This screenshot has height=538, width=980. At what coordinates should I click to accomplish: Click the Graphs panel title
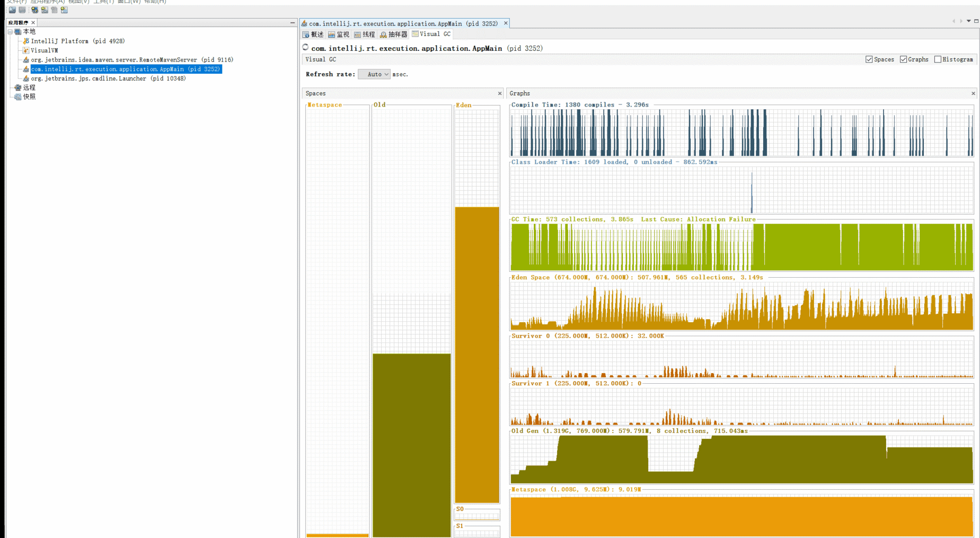[x=519, y=93]
